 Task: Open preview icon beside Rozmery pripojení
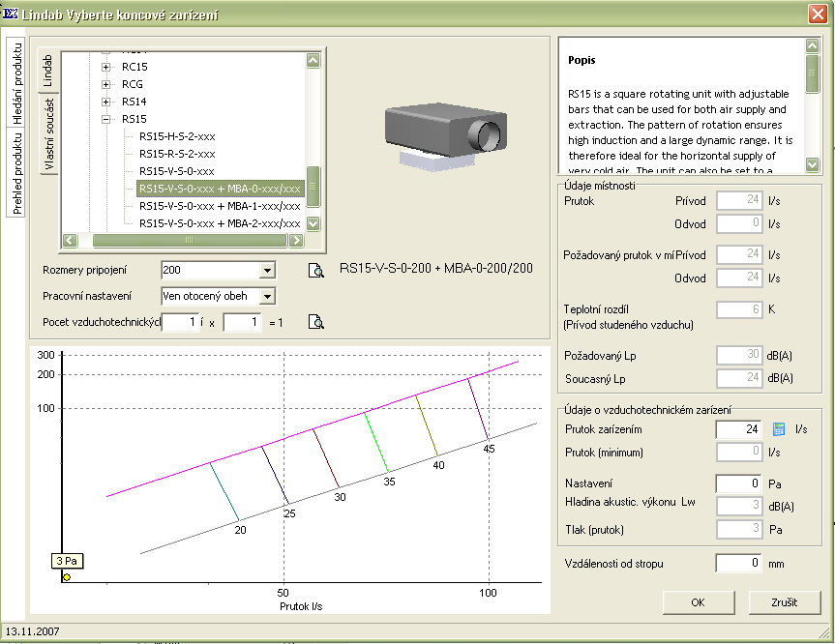pos(316,271)
